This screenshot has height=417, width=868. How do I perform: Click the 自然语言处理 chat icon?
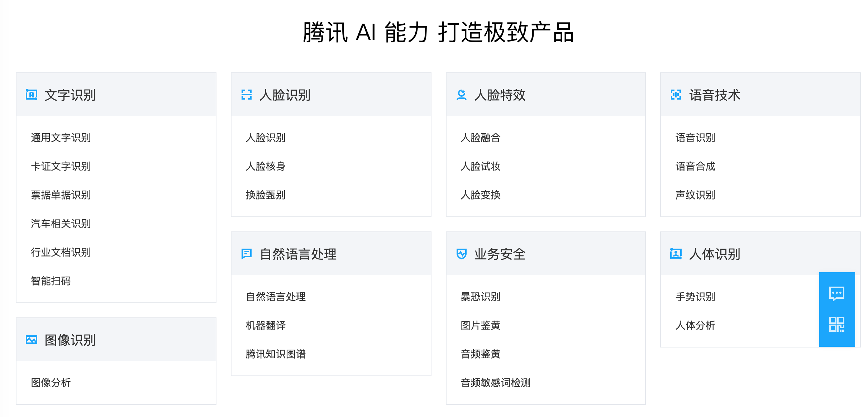pyautogui.click(x=247, y=254)
